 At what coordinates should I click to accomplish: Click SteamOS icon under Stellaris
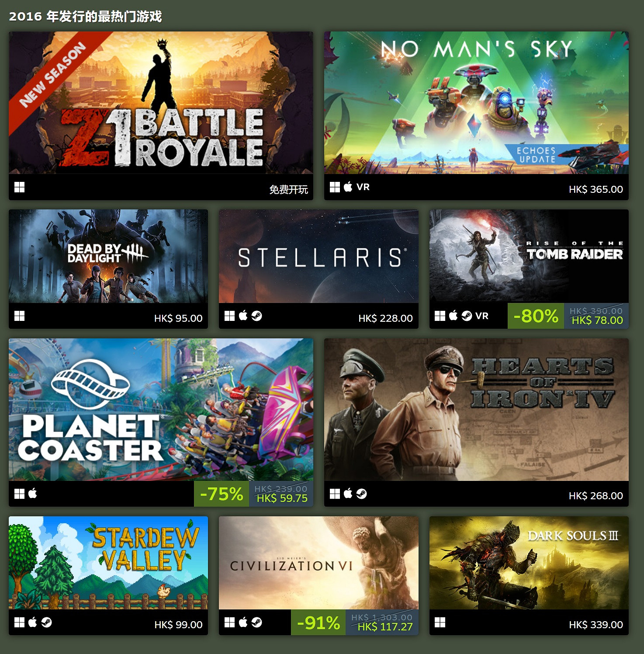click(x=256, y=316)
